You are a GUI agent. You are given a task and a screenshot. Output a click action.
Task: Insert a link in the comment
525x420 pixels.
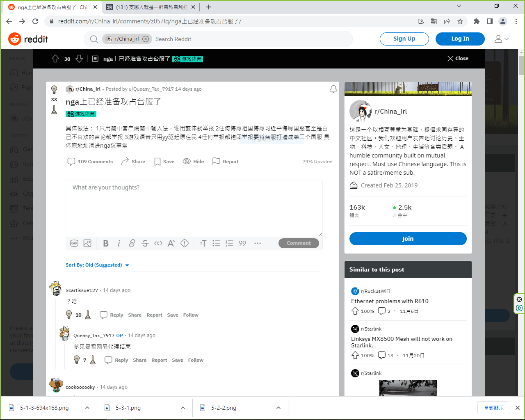[x=132, y=243]
